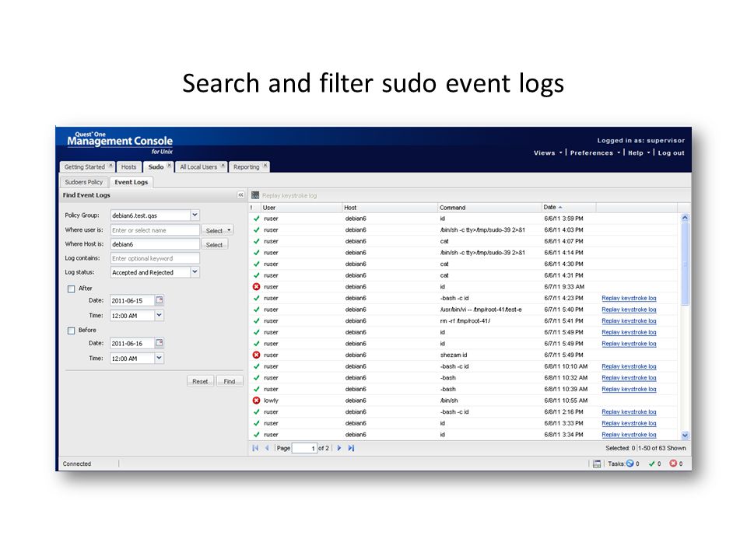Screen dimensions: 747x560
Task: Switch to the All Local Users tab
Action: 198,166
